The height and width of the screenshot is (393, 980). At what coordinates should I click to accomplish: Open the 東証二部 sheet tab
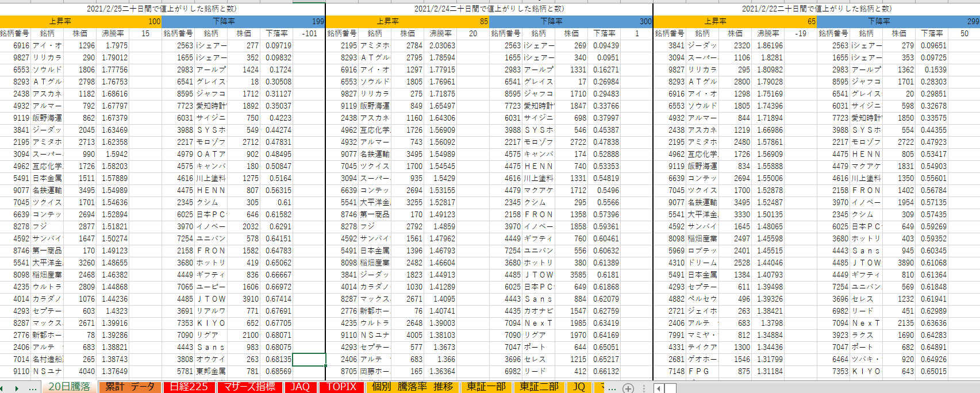point(539,387)
